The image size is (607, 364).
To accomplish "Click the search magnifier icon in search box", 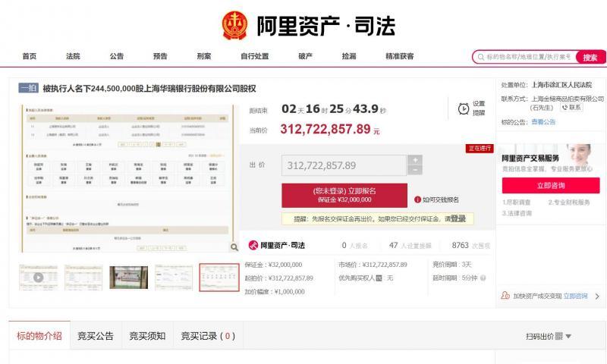I will [481, 57].
